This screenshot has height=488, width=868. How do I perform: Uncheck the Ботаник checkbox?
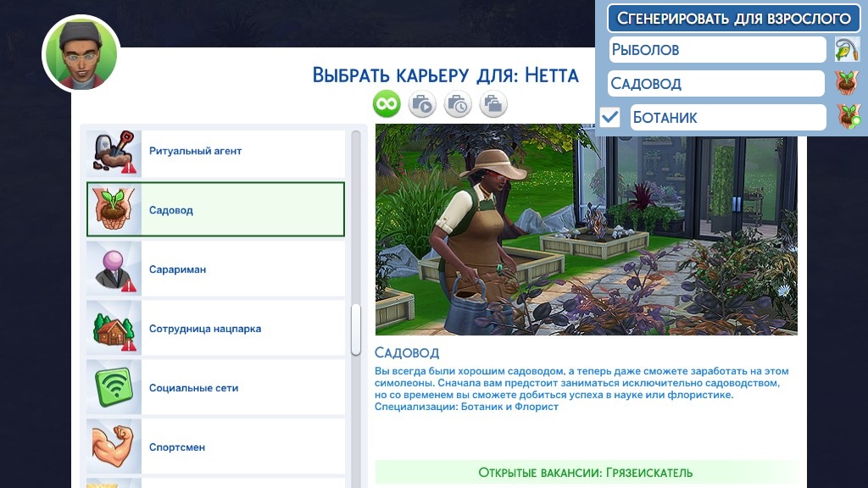[x=610, y=117]
